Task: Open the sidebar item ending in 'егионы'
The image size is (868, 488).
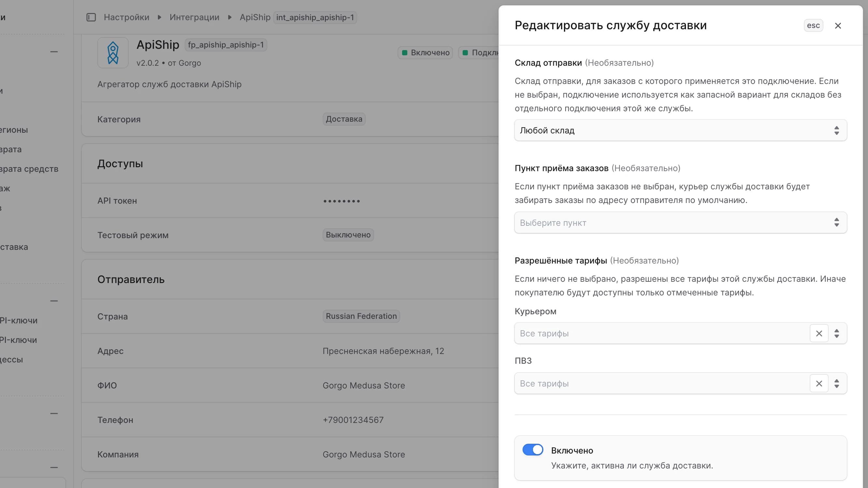Action: coord(14,130)
